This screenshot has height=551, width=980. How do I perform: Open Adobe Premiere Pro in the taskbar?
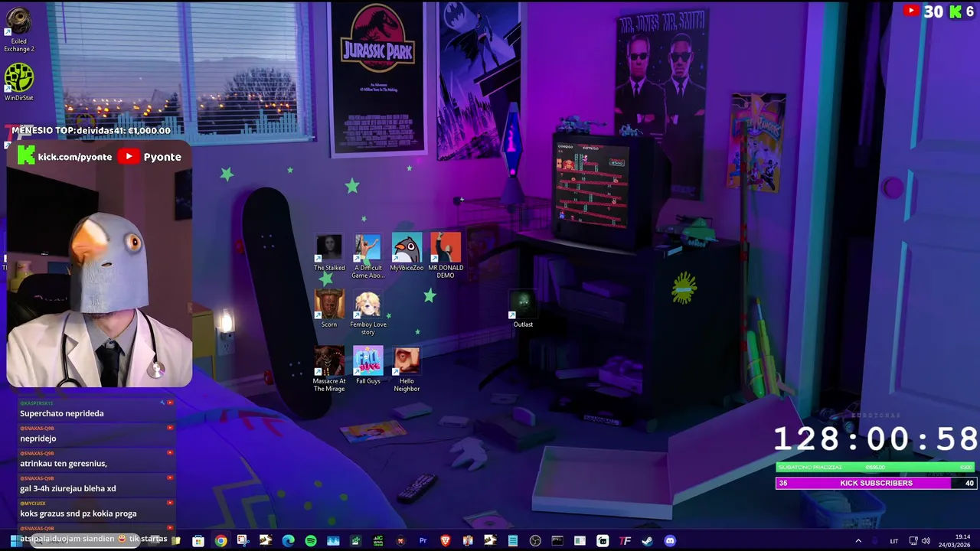[423, 541]
